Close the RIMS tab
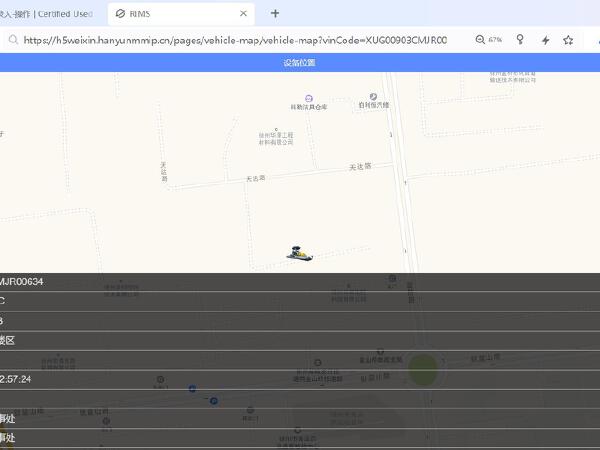The height and width of the screenshot is (450, 600). (243, 14)
